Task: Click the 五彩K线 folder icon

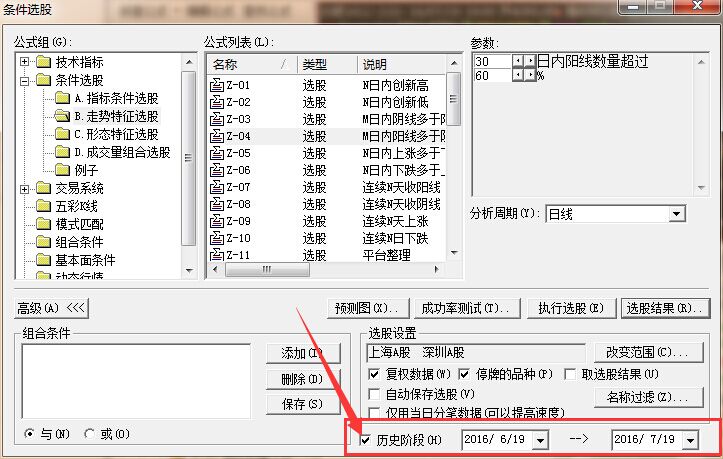Action: tap(43, 206)
